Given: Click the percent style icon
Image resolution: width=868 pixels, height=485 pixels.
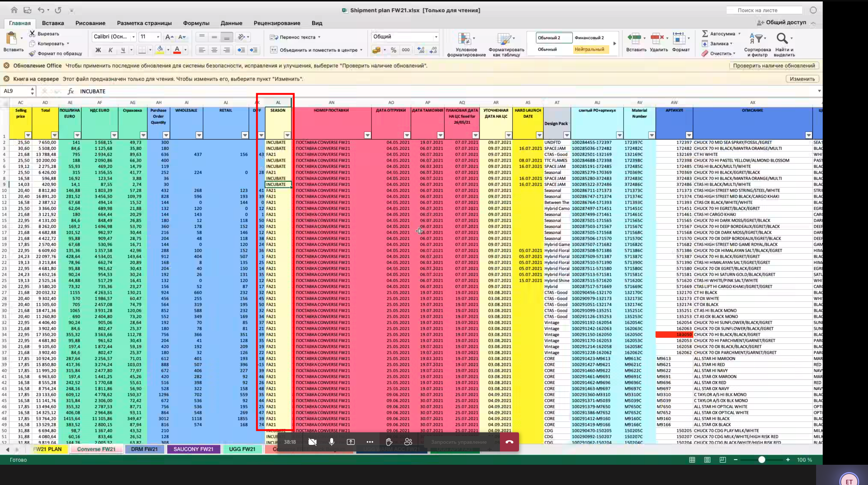Looking at the screenshot, I should tap(394, 50).
